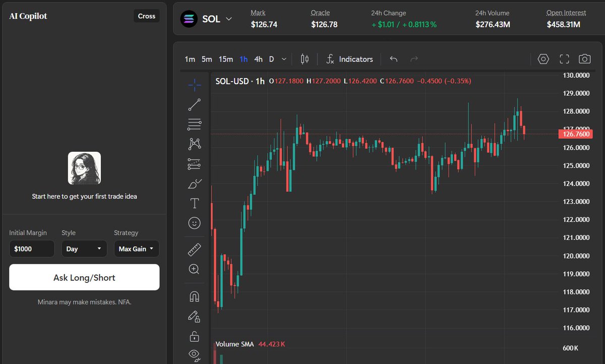Open chart settings via the gear icon

click(x=543, y=59)
